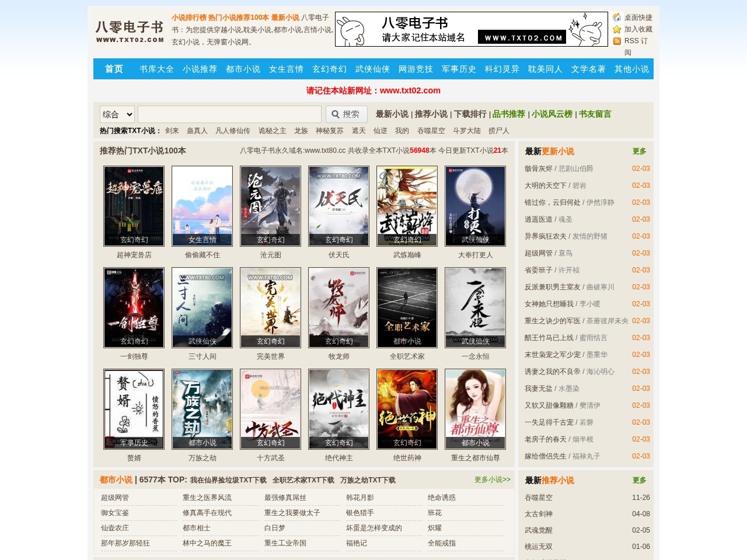This screenshot has width=747, height=560.
Task: Expand 更多 in 最新更新小说 panel
Action: [x=639, y=151]
